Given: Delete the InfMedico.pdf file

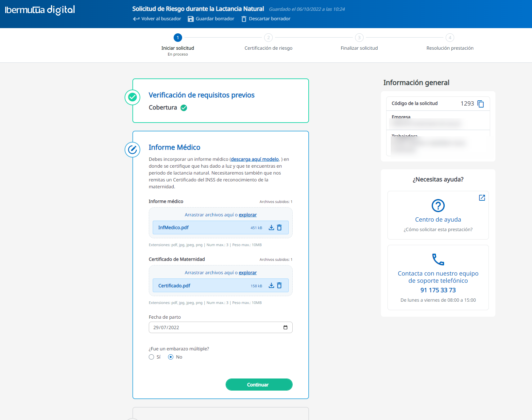Looking at the screenshot, I should [x=279, y=227].
